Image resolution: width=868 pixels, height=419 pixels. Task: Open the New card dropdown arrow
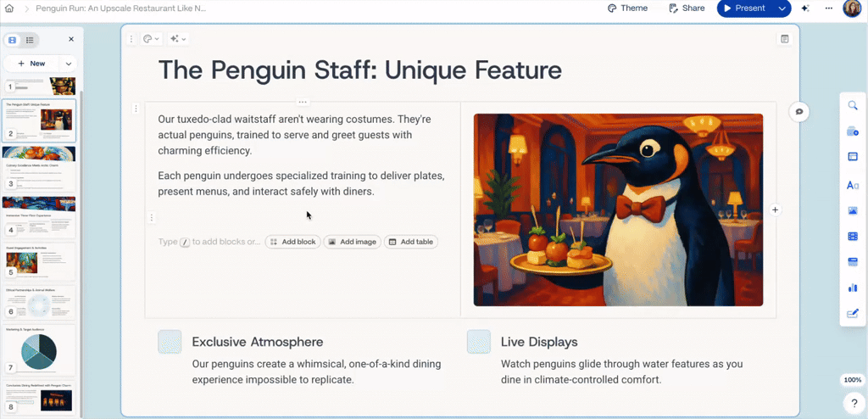pos(69,64)
